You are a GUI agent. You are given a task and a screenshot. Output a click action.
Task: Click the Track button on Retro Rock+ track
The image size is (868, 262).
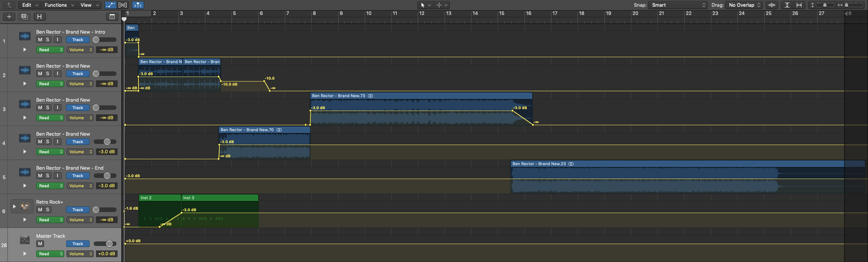click(78, 210)
